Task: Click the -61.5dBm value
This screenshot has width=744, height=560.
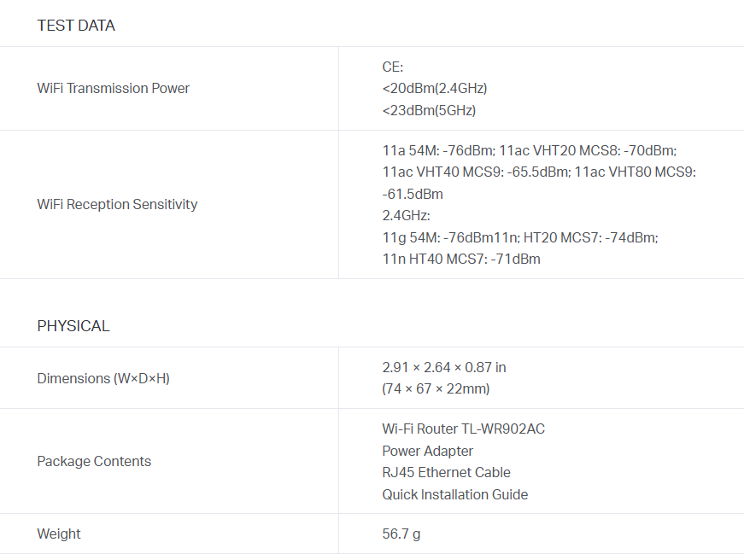Action: 413,194
